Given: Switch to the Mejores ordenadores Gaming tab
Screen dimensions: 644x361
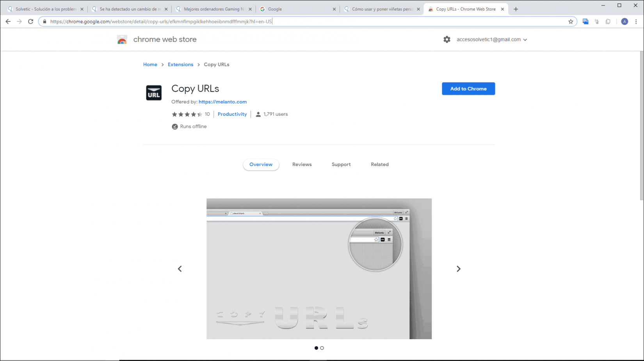Looking at the screenshot, I should click(213, 9).
